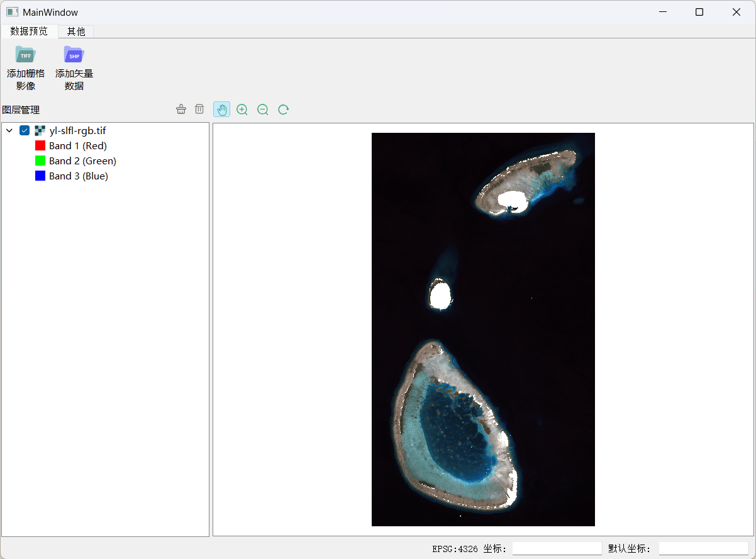Click the zoom out magnifier icon

pyautogui.click(x=263, y=110)
